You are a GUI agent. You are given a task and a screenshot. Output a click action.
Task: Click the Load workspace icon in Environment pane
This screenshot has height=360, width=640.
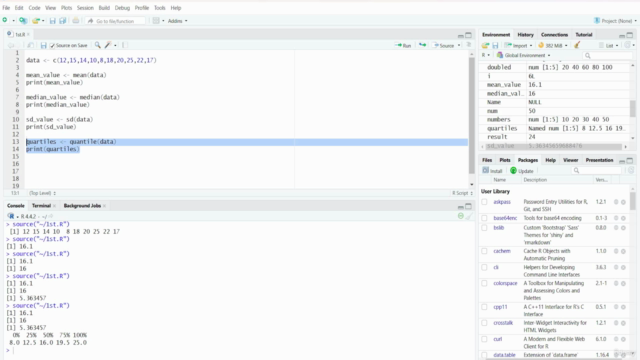click(x=485, y=45)
